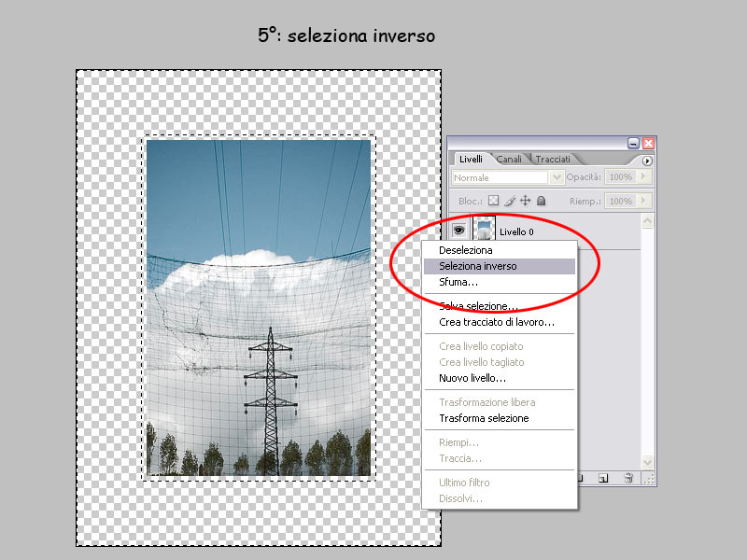The height and width of the screenshot is (560, 747).
Task: Click the create new layer icon
Action: pyautogui.click(x=603, y=478)
